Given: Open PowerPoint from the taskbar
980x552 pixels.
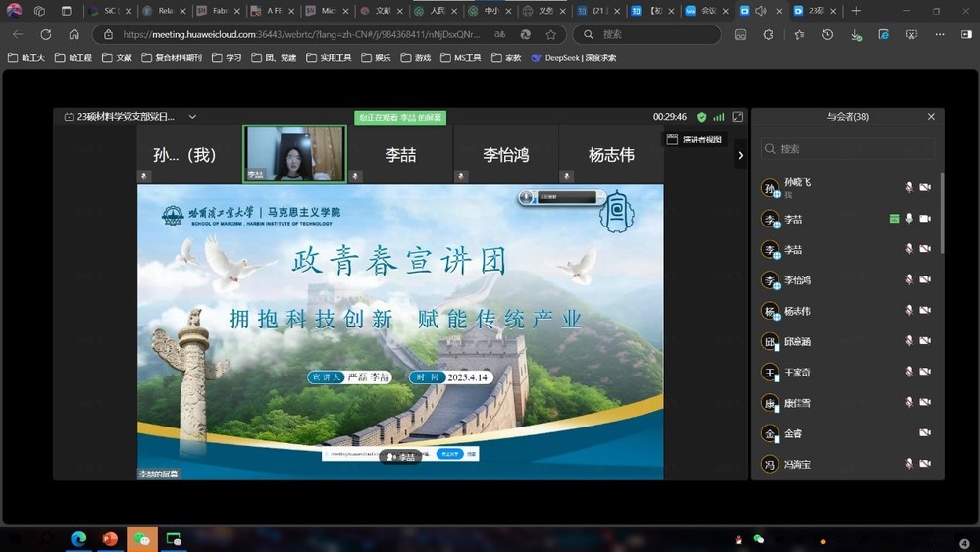Looking at the screenshot, I should point(110,539).
